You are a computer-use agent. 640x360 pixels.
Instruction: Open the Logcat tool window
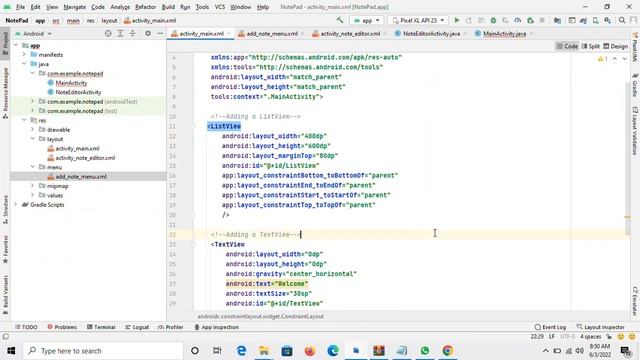tap(137, 327)
